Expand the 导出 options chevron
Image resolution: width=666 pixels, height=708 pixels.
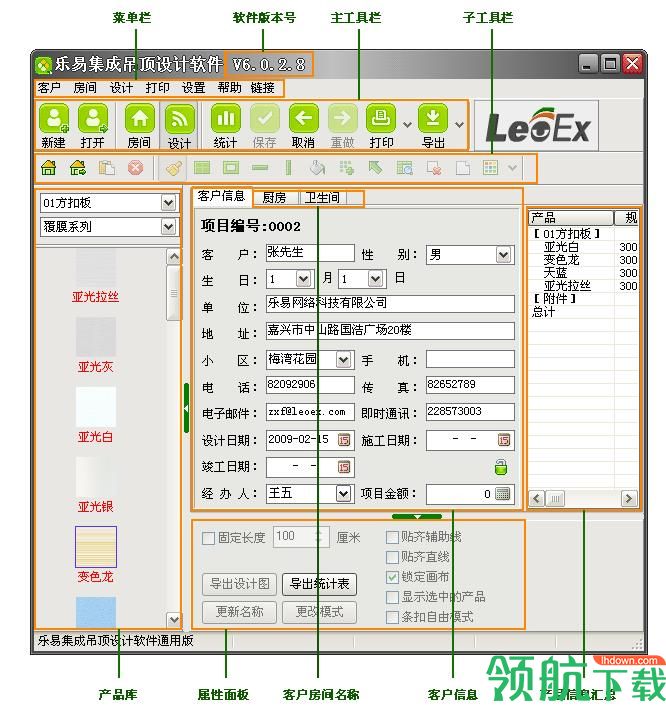(x=459, y=125)
